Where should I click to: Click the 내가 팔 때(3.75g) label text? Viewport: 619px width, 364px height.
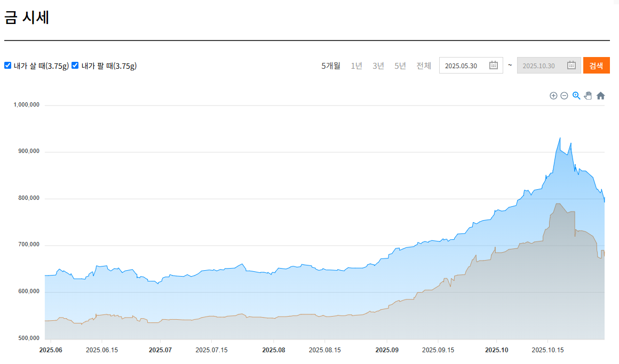click(x=109, y=66)
